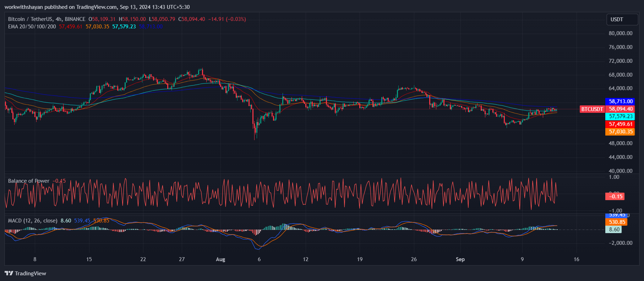Click the red 57,459.61 price axis label

point(621,124)
